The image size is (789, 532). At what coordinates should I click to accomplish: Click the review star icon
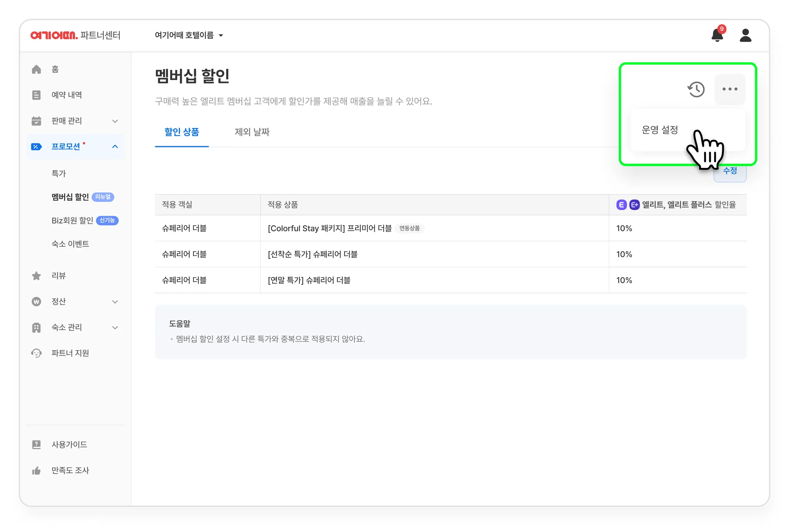(x=37, y=276)
